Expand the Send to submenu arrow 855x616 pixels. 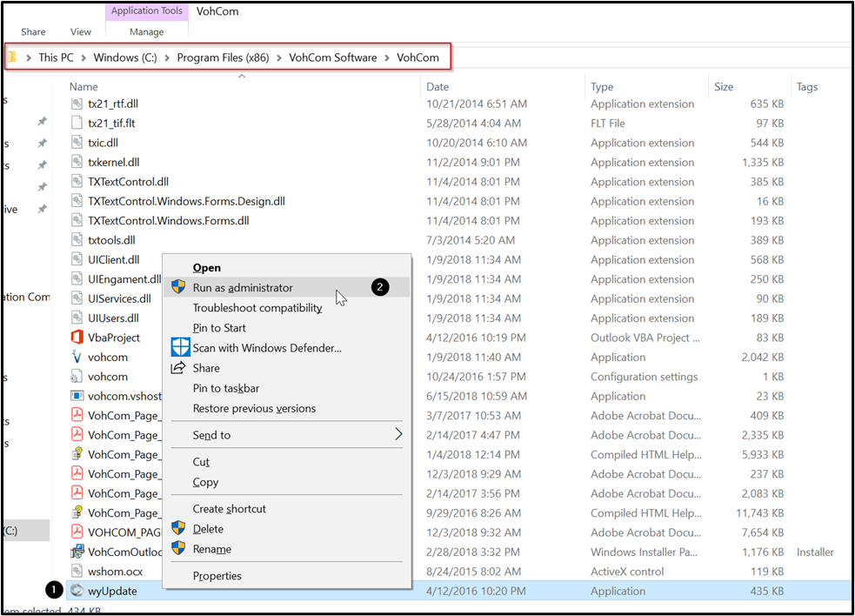(398, 434)
